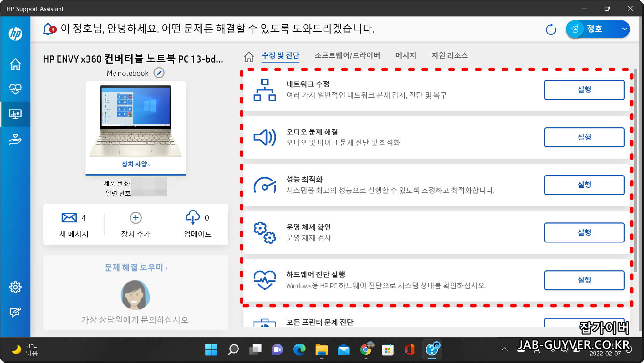Open taskbar Search magnifier

pyautogui.click(x=233, y=349)
